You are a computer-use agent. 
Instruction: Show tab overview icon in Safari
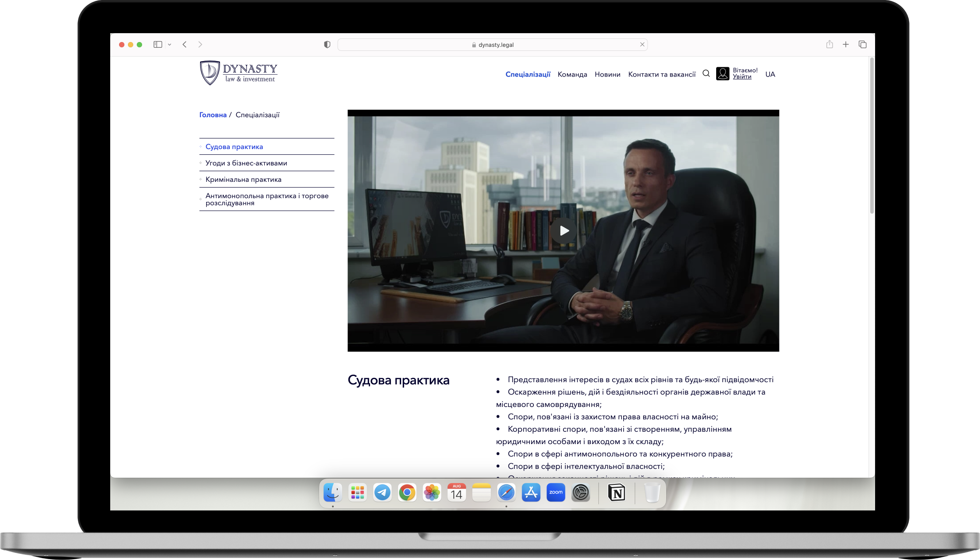(862, 44)
